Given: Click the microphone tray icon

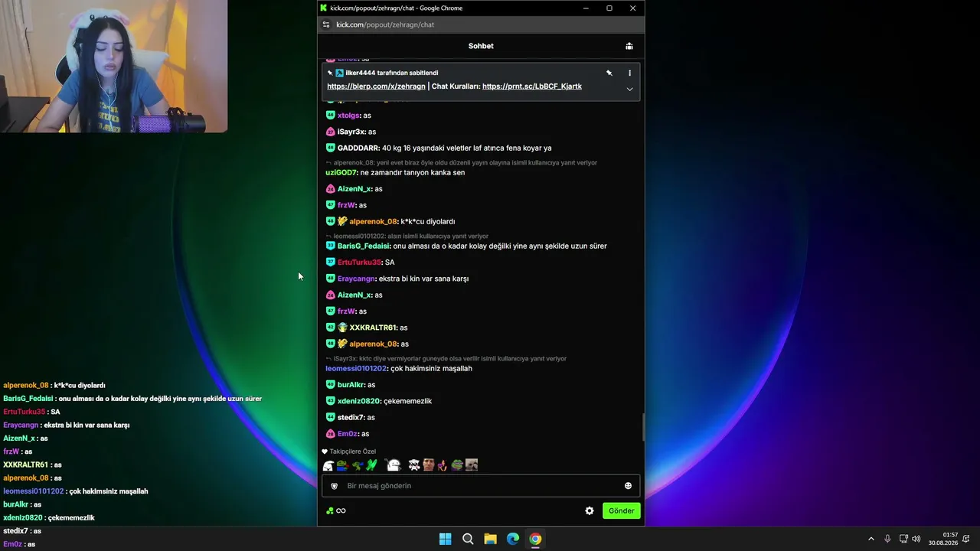Looking at the screenshot, I should (887, 539).
